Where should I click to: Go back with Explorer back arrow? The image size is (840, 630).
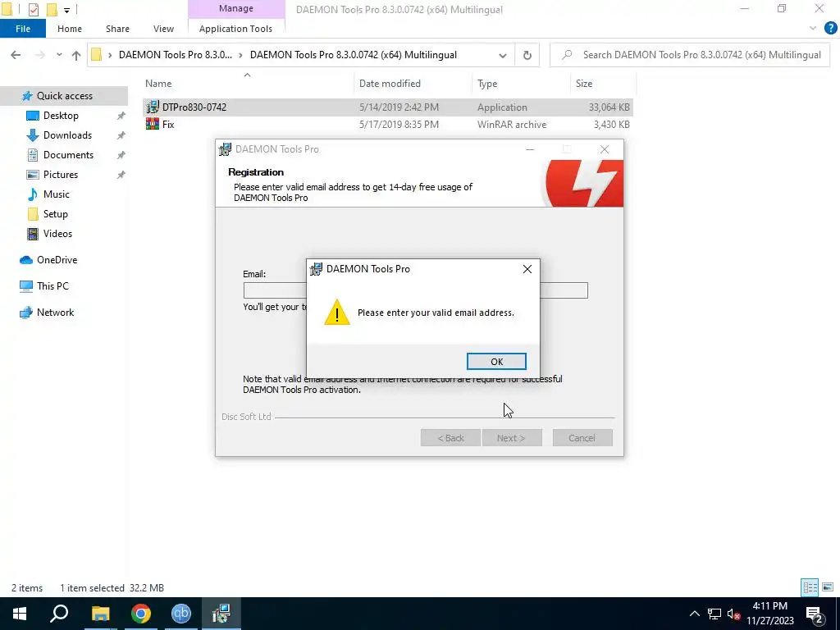[x=16, y=55]
